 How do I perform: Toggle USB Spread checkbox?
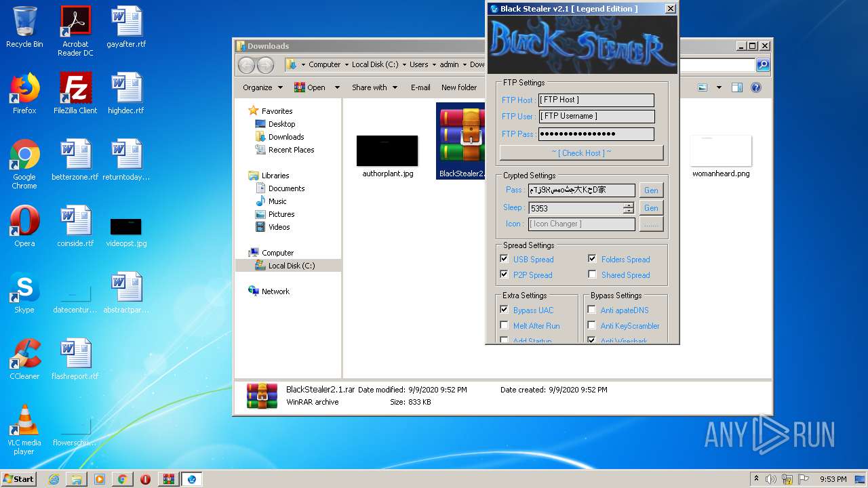point(504,258)
